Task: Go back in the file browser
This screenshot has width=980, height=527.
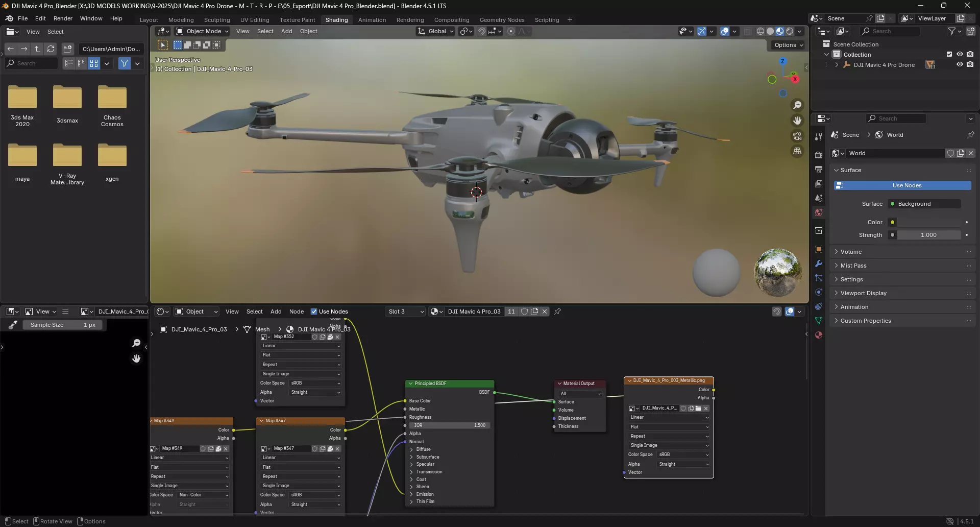Action: click(x=10, y=49)
